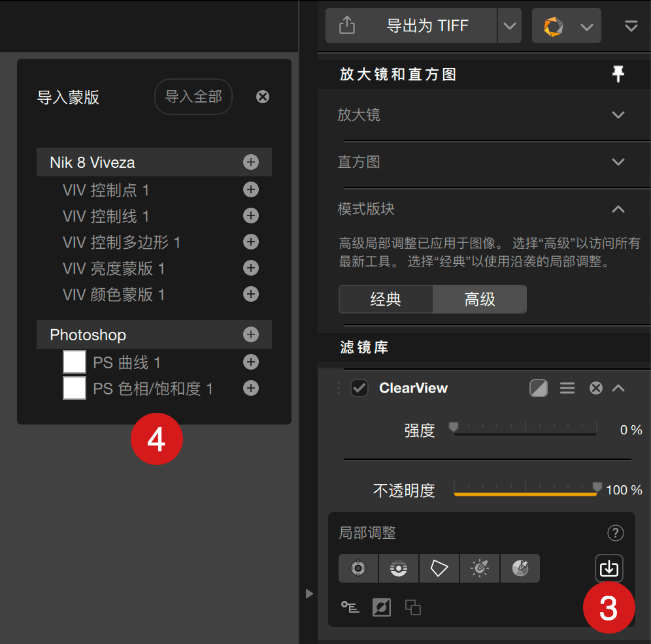Viewport: 651px width, 644px height.
Task: Select the control polygon tool
Action: point(439,568)
